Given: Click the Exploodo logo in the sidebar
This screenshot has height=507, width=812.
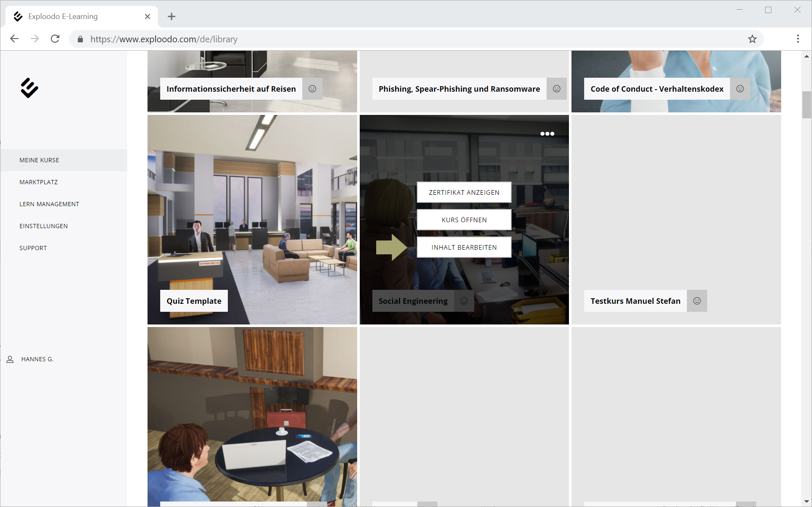Looking at the screenshot, I should [29, 88].
